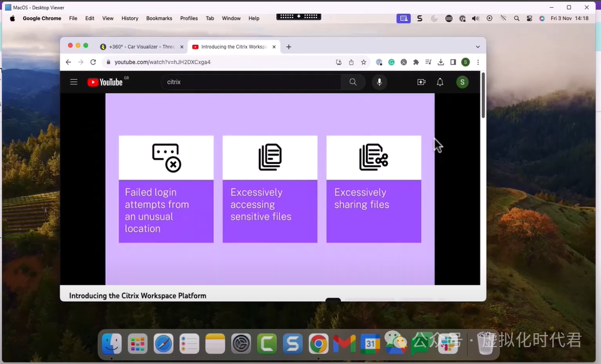Image resolution: width=601 pixels, height=364 pixels.
Task: Open Gmail from the Dock
Action: coord(344,344)
